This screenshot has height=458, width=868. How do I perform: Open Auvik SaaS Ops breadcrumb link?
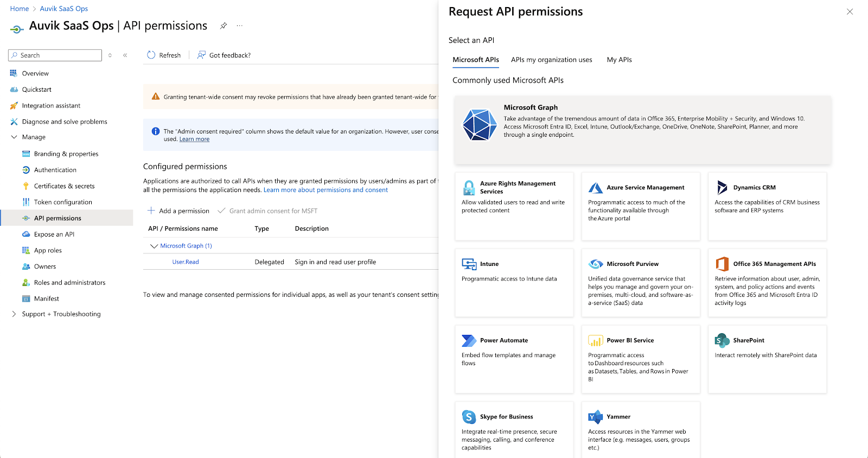pos(64,9)
